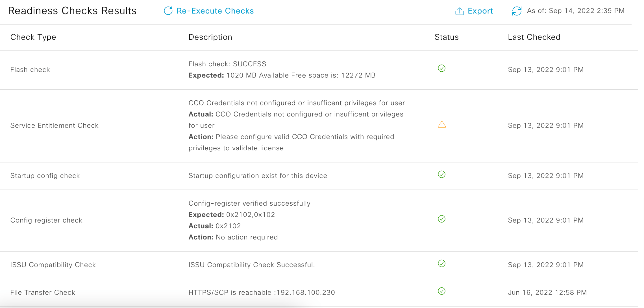
Task: Click the Last Checked column header
Action: click(534, 37)
